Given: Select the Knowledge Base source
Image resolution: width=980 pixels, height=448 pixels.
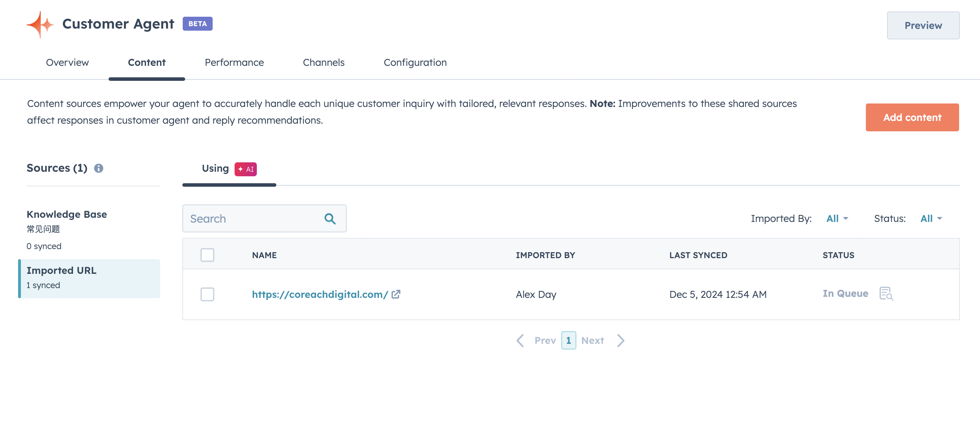Looking at the screenshot, I should (89, 230).
